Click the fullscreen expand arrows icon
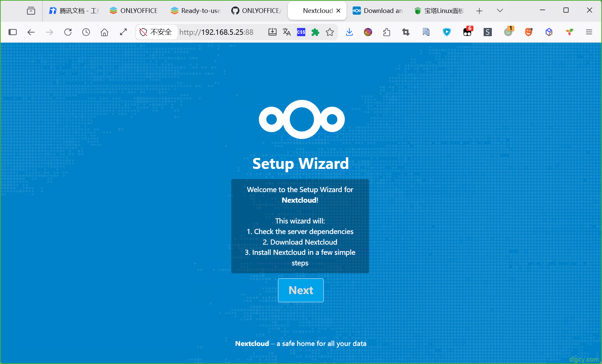 point(123,32)
